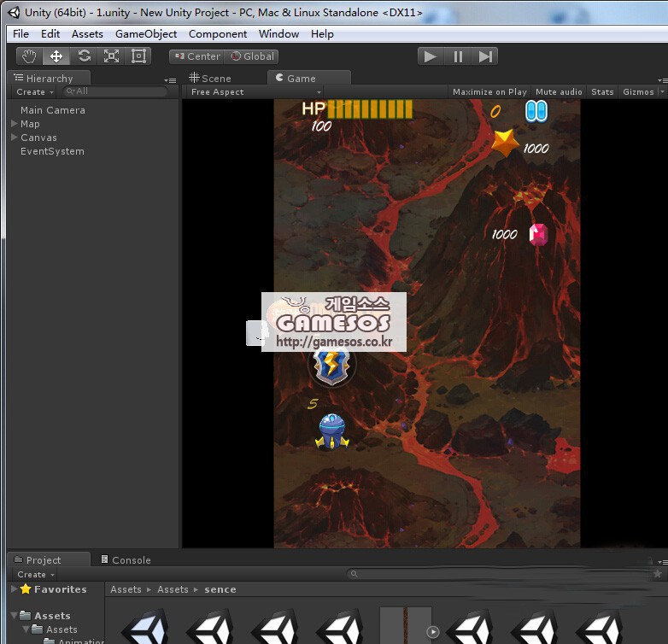Screen dimensions: 668x644
Task: Open the File menu
Action: point(21,34)
